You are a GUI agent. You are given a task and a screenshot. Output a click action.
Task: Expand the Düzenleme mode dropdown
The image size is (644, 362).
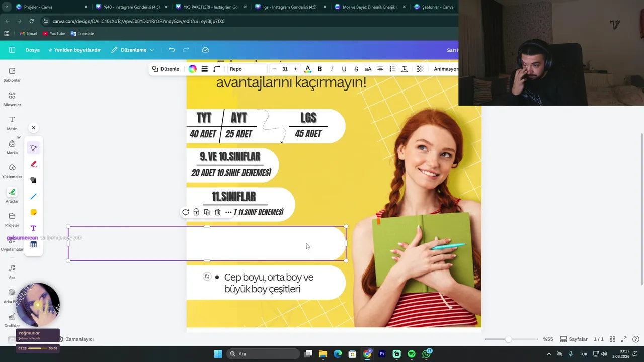[133, 50]
